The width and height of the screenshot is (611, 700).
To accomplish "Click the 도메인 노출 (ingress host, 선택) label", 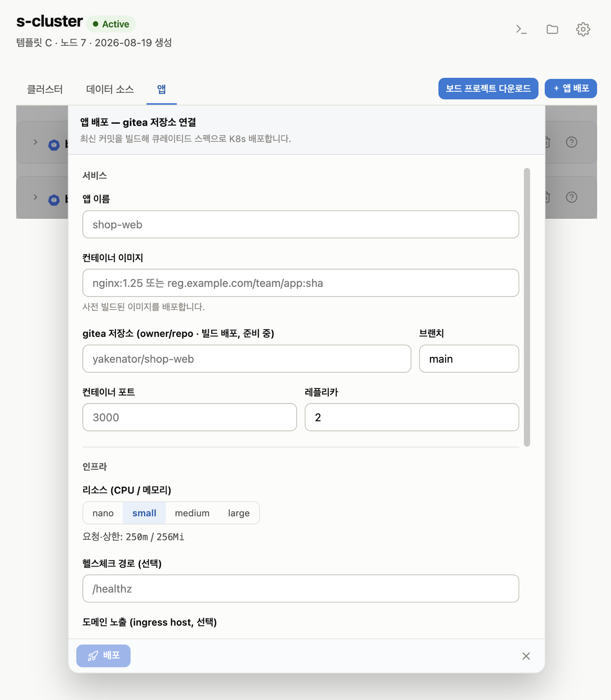I will pos(150,622).
